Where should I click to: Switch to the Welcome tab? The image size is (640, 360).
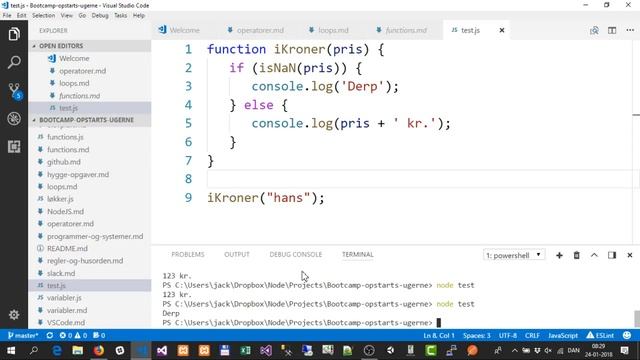coord(184,30)
